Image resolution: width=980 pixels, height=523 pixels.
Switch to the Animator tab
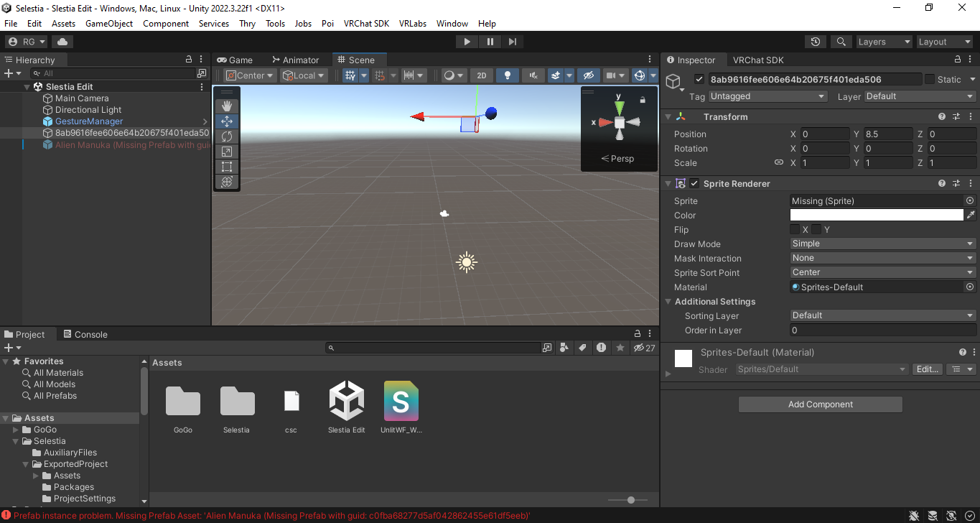click(295, 60)
